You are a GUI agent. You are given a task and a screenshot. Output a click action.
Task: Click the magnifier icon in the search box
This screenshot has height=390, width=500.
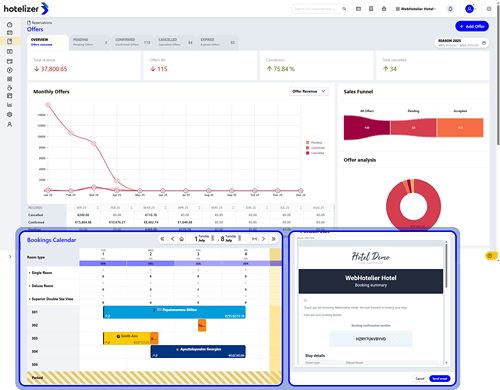tap(344, 9)
